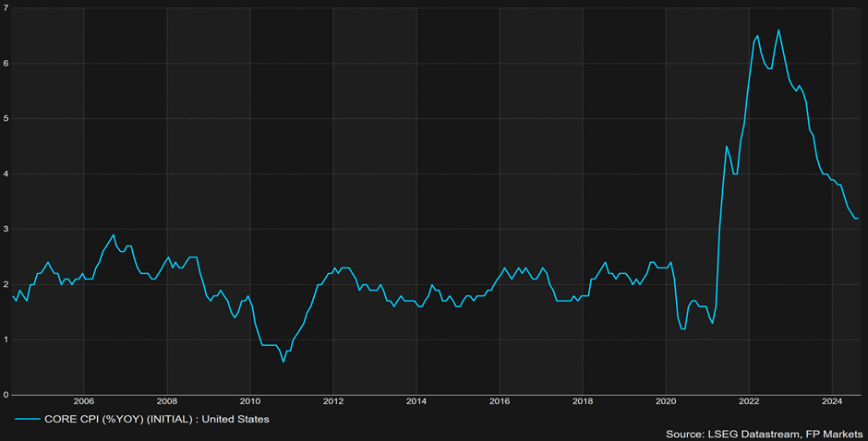The height and width of the screenshot is (441, 868).
Task: Click the line's lowest trough in late 2010
Action: tap(283, 362)
